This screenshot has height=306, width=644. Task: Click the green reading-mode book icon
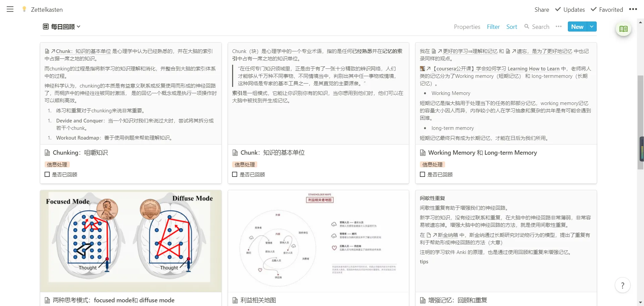click(623, 29)
